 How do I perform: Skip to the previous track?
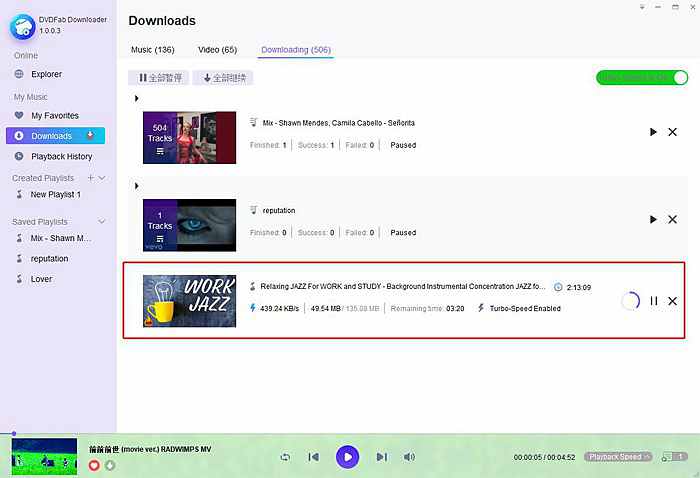tap(314, 457)
